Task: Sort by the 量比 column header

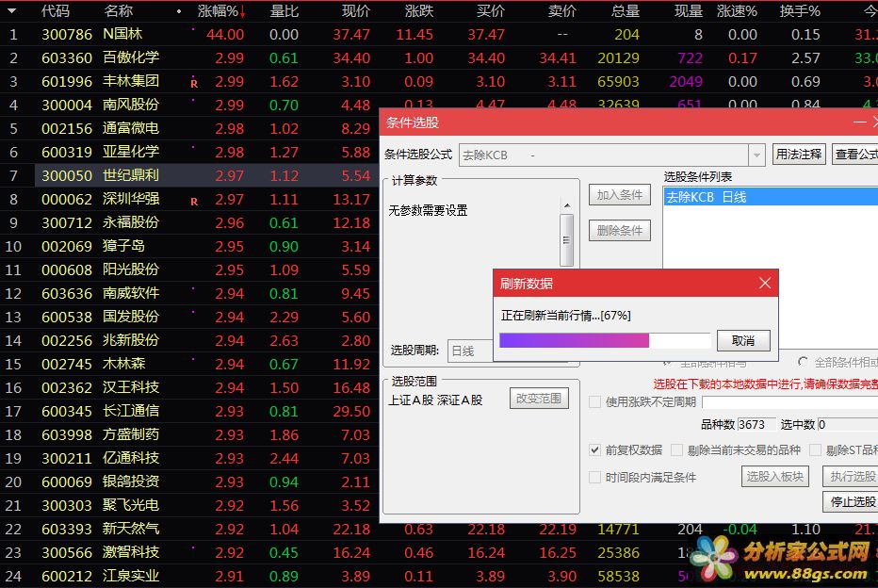Action: tap(284, 10)
